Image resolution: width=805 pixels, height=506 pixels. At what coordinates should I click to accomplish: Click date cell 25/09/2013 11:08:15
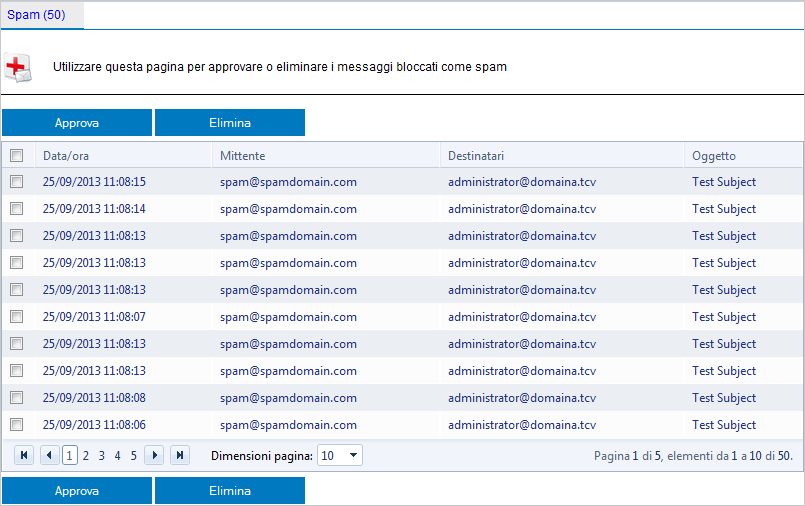click(x=94, y=182)
